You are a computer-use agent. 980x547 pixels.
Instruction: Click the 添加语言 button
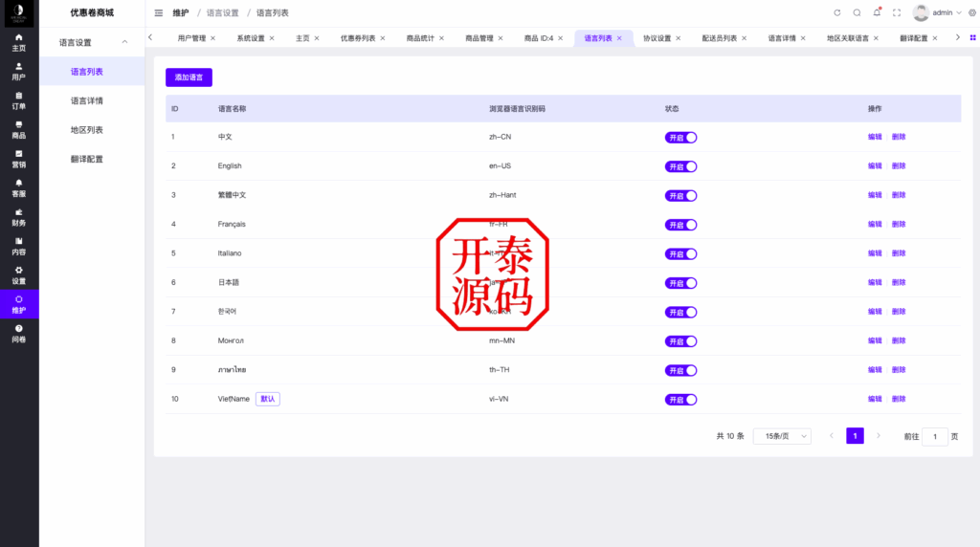189,77
